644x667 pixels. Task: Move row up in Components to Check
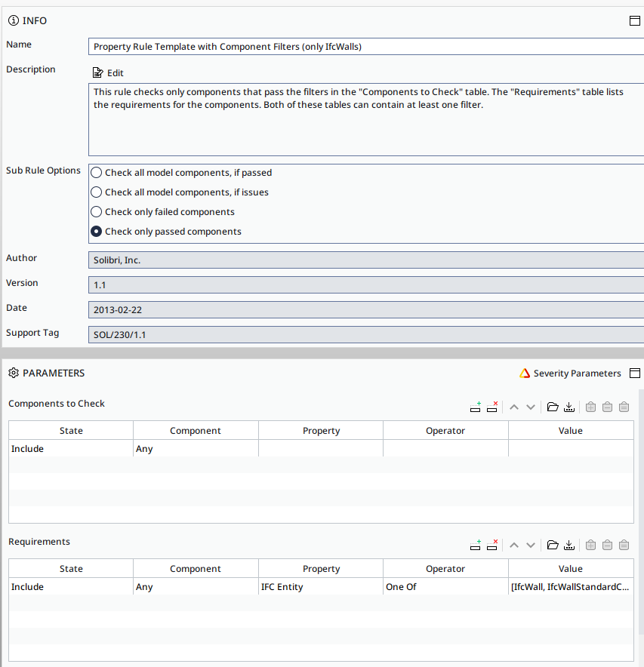[514, 407]
